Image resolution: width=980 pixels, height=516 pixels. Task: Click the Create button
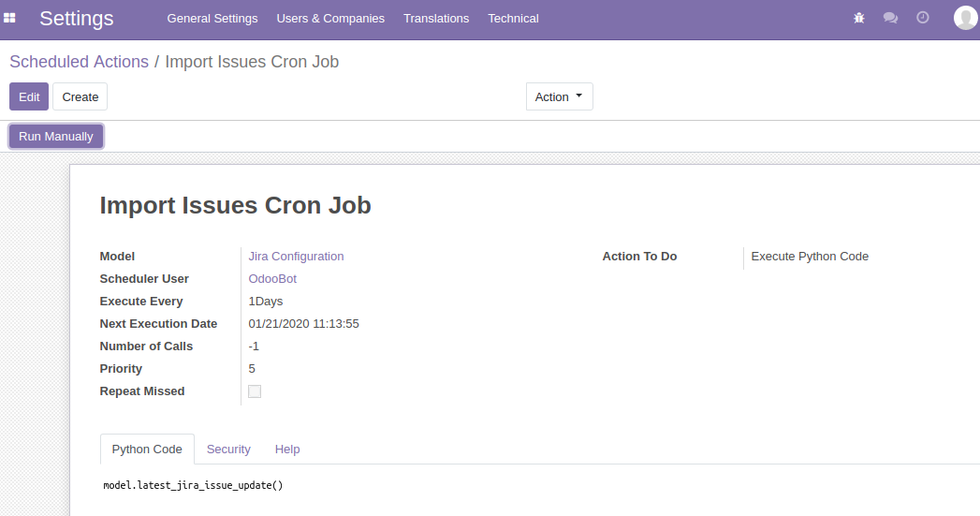(80, 96)
